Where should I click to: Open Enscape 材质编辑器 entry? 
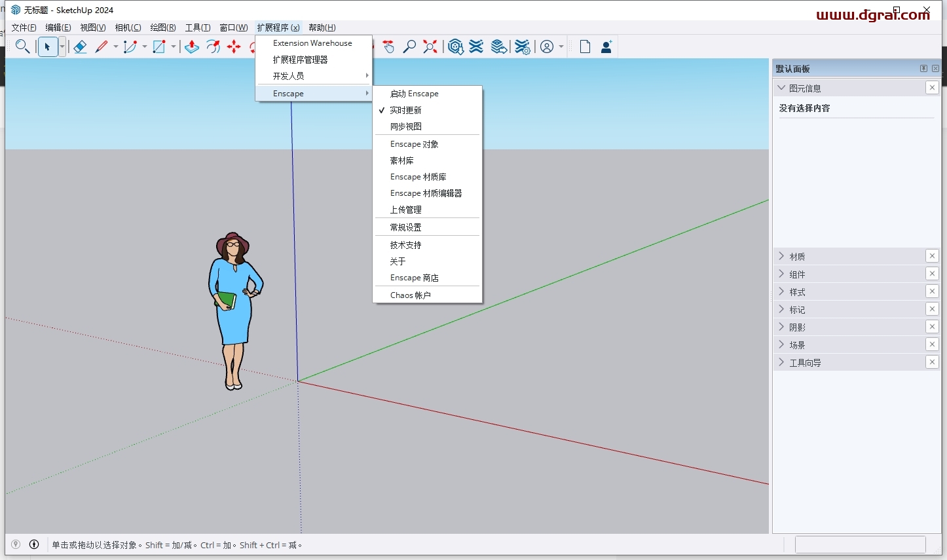(428, 193)
